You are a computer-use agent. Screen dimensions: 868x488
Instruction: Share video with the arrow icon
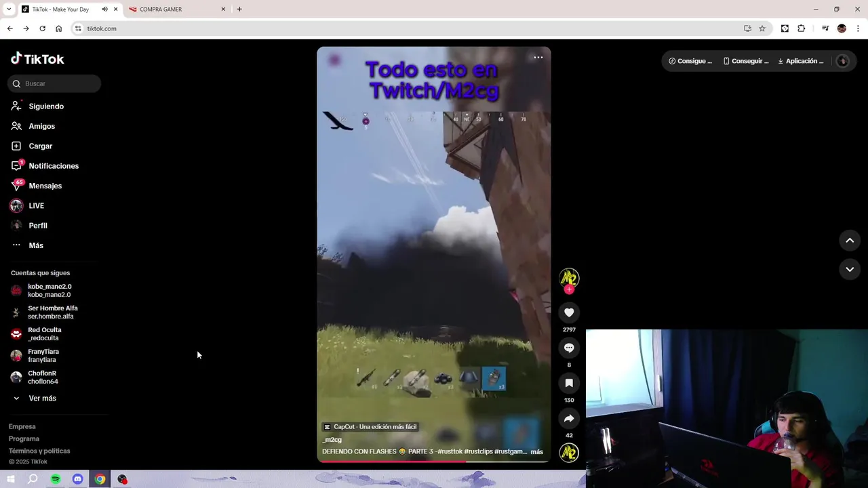[x=569, y=418]
